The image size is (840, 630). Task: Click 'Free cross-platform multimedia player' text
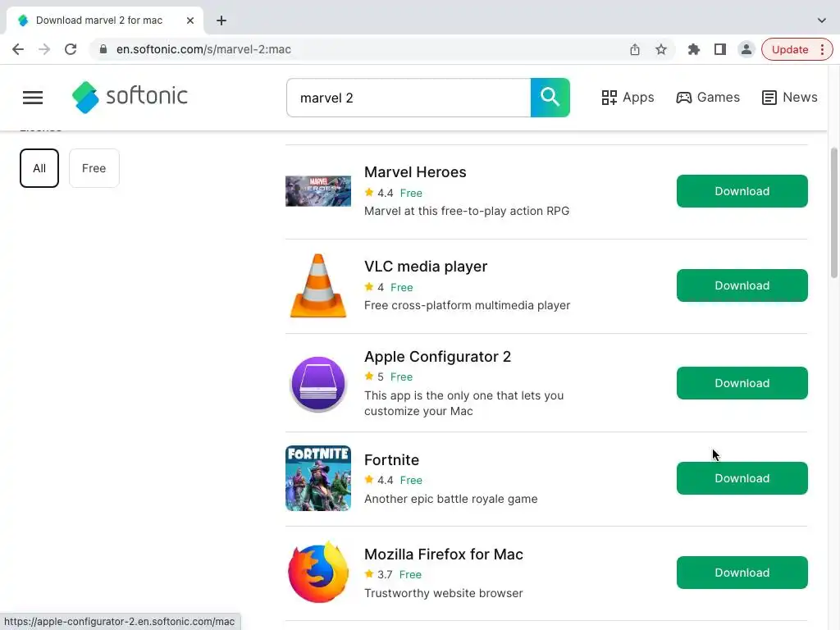click(467, 305)
